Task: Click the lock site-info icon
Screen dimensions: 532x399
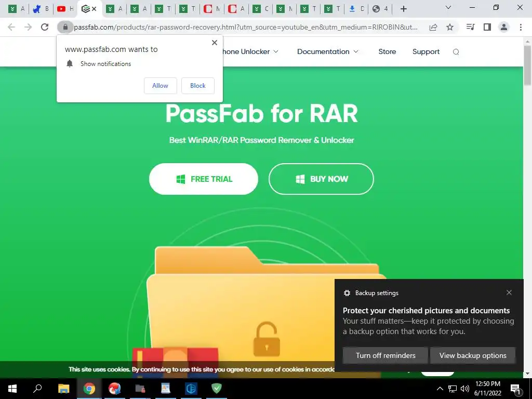Action: [65, 27]
